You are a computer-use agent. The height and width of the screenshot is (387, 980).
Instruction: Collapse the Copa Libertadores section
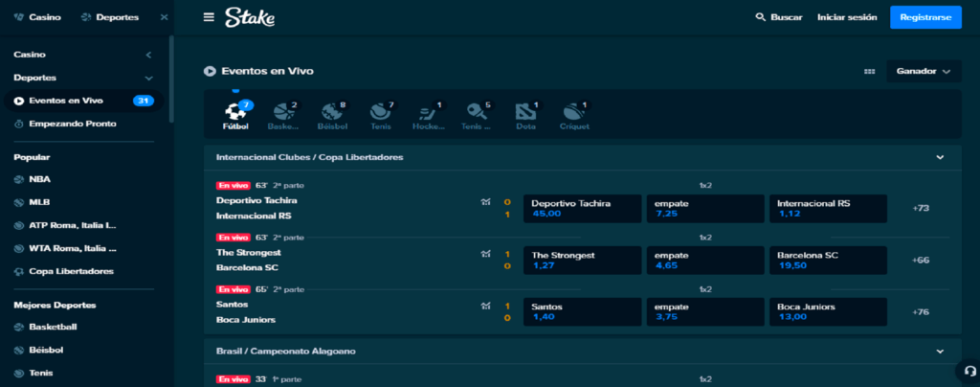point(940,157)
